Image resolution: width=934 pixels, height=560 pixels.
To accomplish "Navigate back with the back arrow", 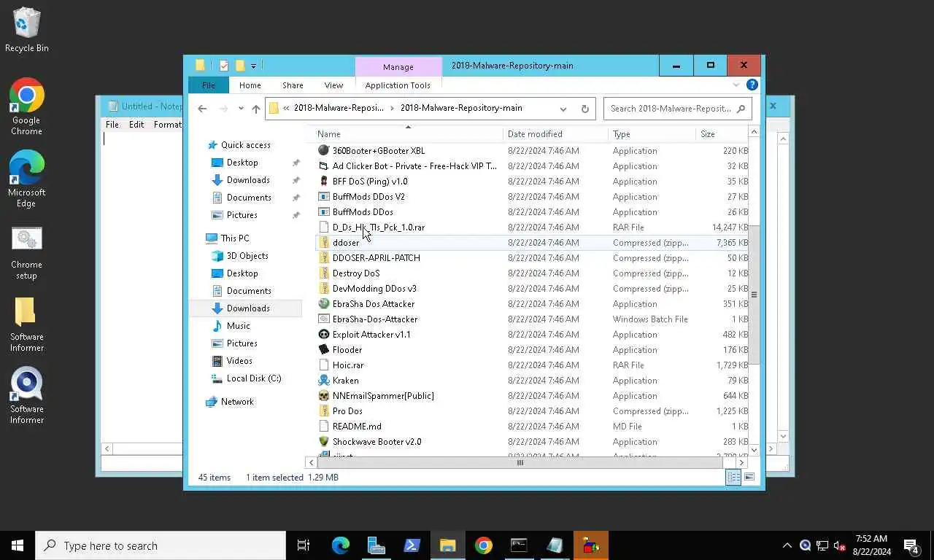I will pos(202,109).
